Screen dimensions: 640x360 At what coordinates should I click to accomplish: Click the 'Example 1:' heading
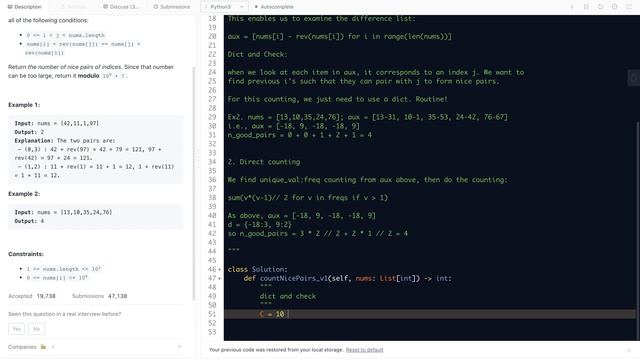(x=24, y=105)
